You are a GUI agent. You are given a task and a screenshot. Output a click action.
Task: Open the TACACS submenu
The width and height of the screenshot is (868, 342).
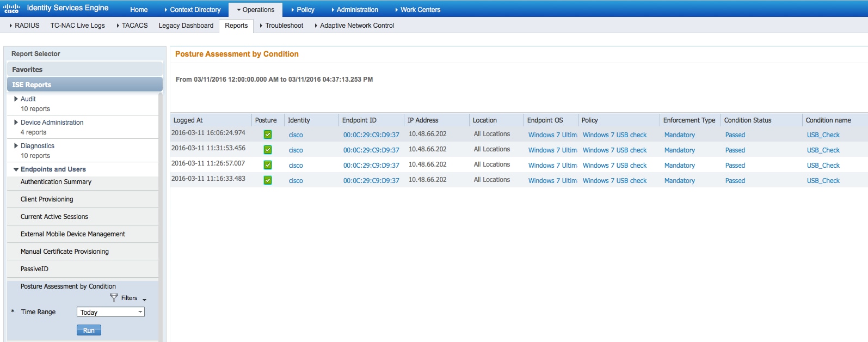point(132,25)
